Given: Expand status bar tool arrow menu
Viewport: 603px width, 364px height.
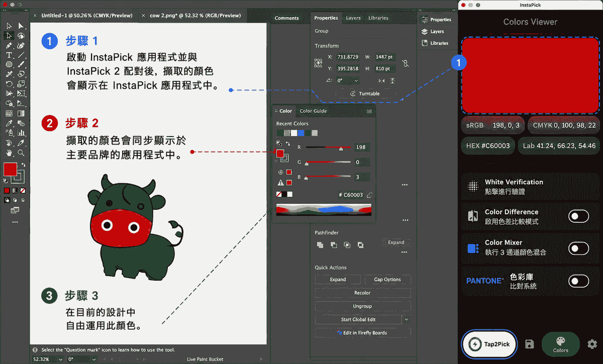Looking at the screenshot, I should click(261, 359).
